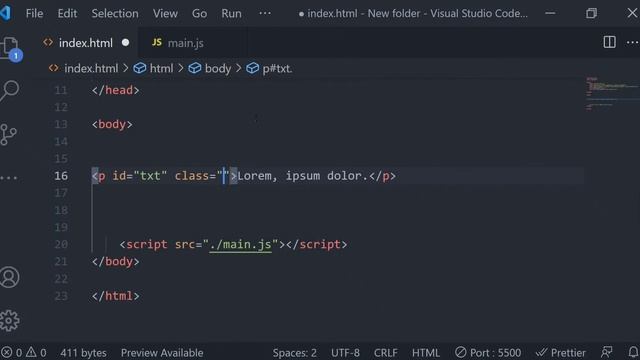Place cursor on closing html tag
The height and width of the screenshot is (360, 640).
click(116, 296)
